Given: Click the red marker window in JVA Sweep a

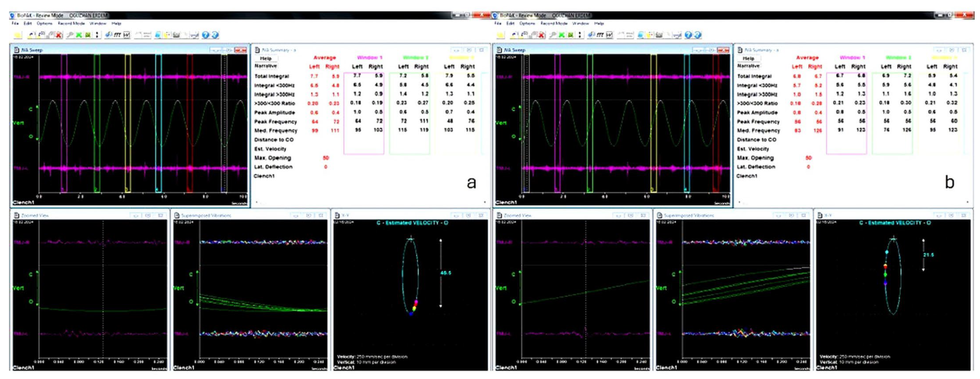Looking at the screenshot, I should coord(190,122).
